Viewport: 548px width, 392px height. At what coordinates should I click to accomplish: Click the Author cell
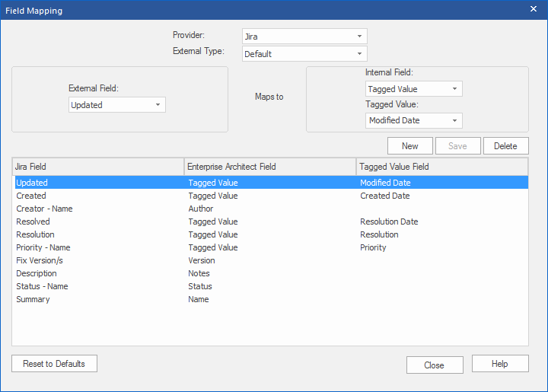click(x=201, y=209)
